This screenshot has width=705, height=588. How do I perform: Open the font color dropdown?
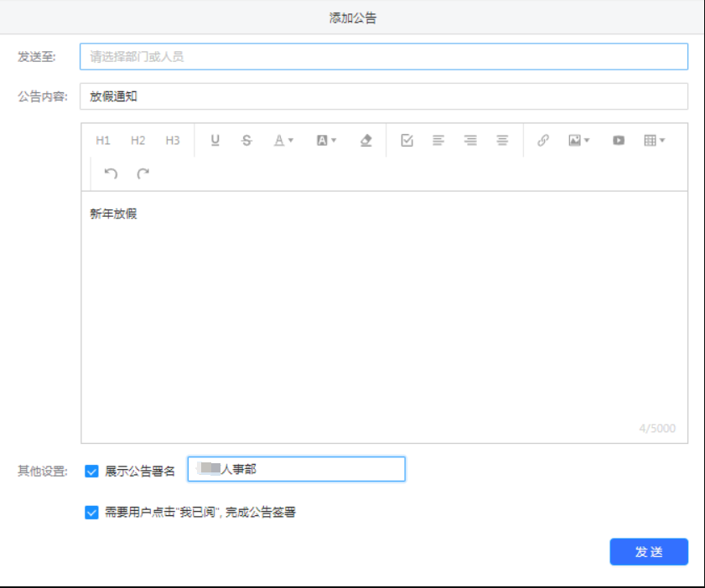[284, 141]
